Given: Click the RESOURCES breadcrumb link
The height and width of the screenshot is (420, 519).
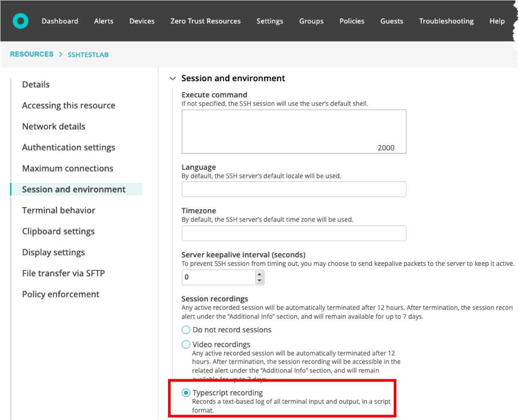Looking at the screenshot, I should click(32, 54).
